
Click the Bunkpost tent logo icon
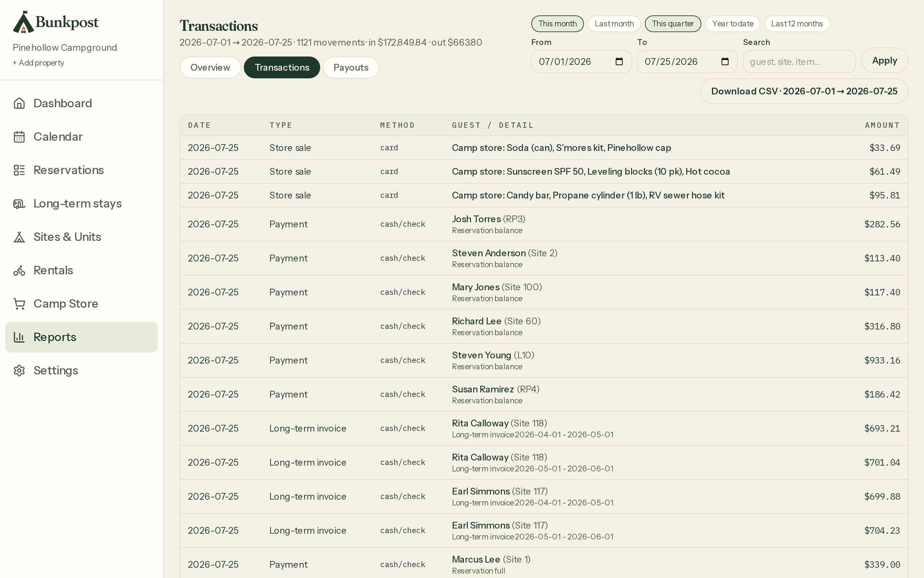point(23,22)
